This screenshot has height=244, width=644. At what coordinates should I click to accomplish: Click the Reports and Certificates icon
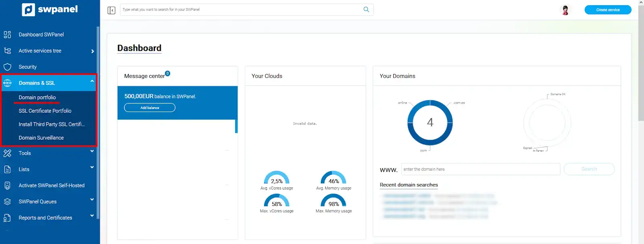(7, 218)
